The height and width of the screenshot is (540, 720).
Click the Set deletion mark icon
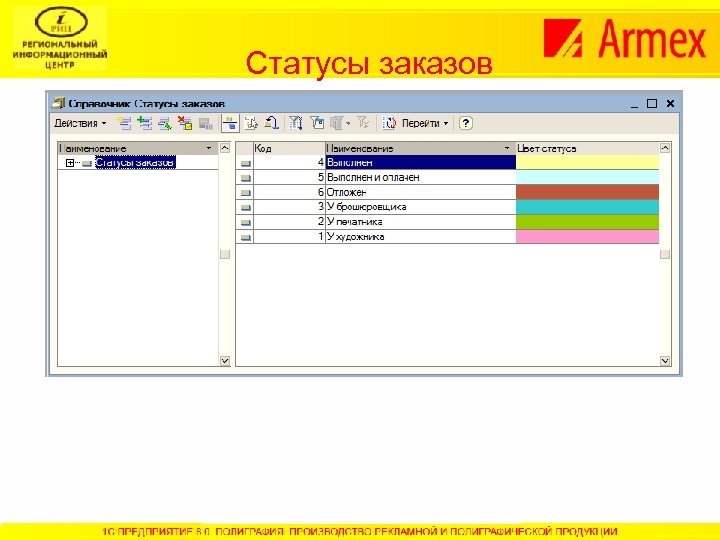pos(185,123)
